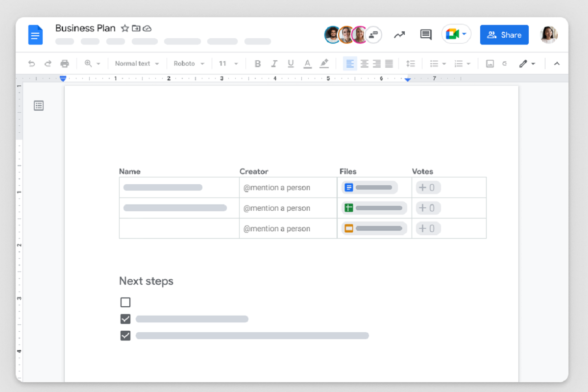Click the Next steps heading
The height and width of the screenshot is (392, 588).
[x=146, y=281]
